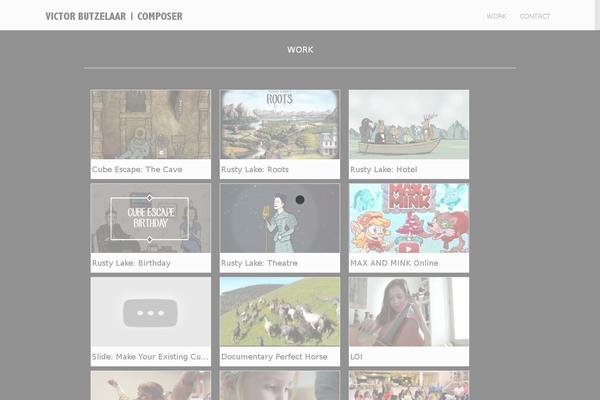Open the Rusty Lake: Theatre singer thumbnail

(x=280, y=218)
